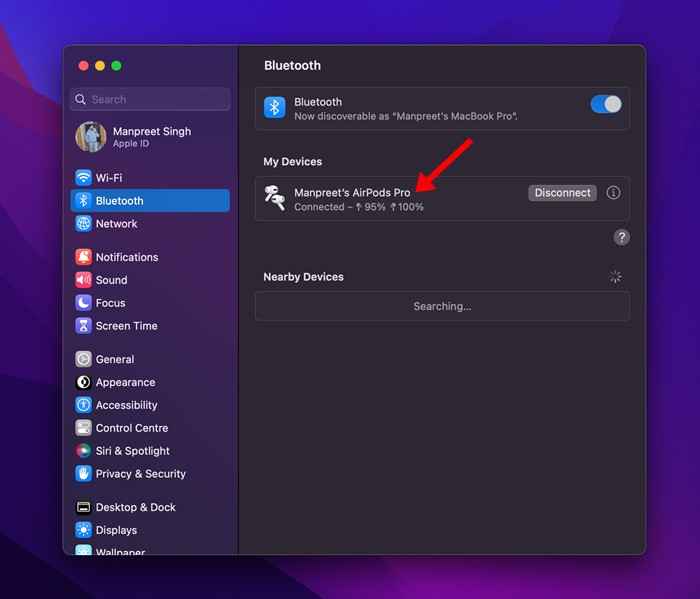Open Screen Time settings
The height and width of the screenshot is (599, 700).
coord(150,326)
